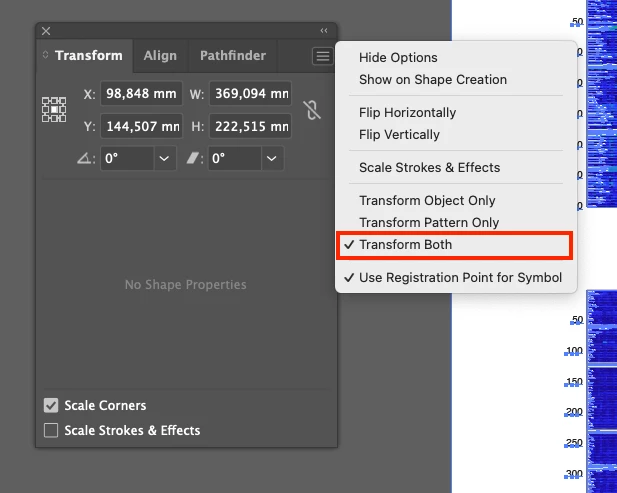Open the shear angle dropdown
617x493 pixels.
coord(272,158)
